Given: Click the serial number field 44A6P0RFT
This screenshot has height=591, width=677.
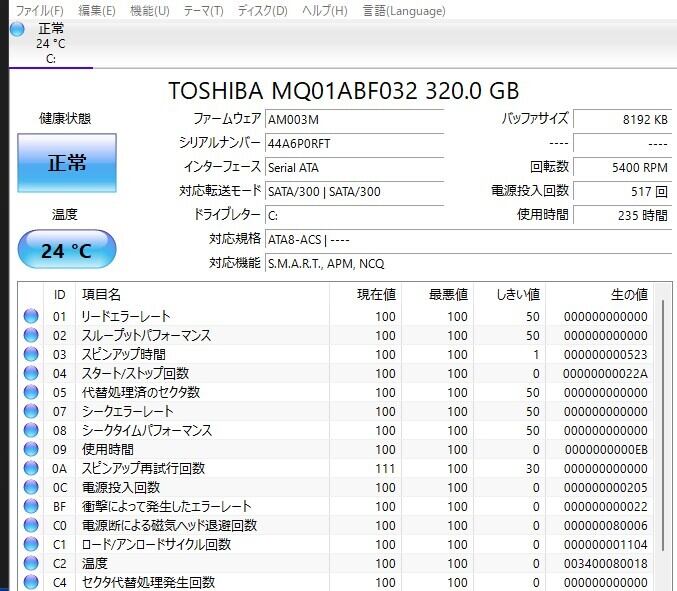Looking at the screenshot, I should coord(354,143).
